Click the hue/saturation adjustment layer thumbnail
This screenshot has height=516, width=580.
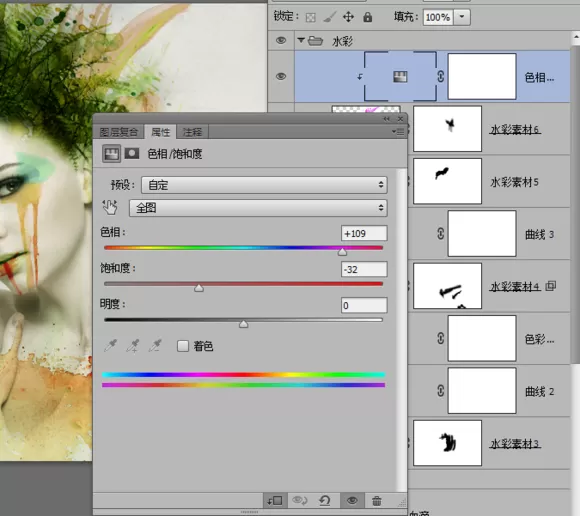pos(400,77)
